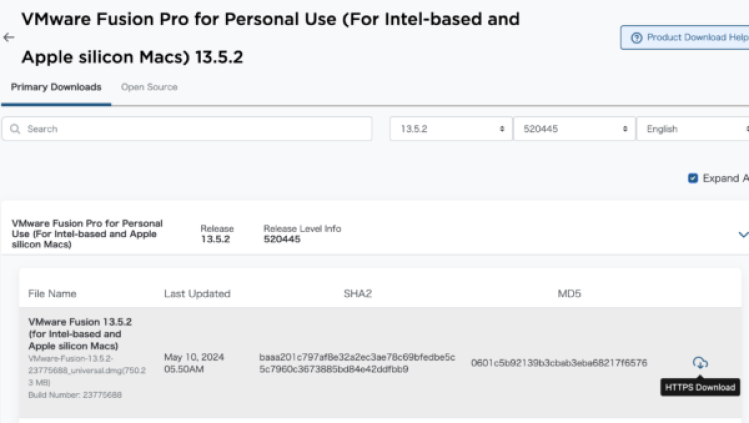
Task: Click the back arrow beside the page title
Action: pos(9,37)
